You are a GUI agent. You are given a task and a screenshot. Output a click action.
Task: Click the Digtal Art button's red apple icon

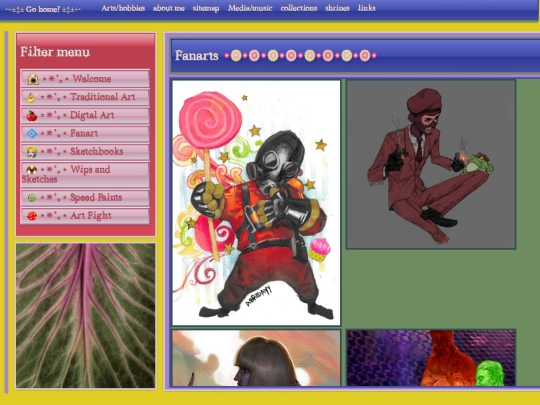point(32,115)
